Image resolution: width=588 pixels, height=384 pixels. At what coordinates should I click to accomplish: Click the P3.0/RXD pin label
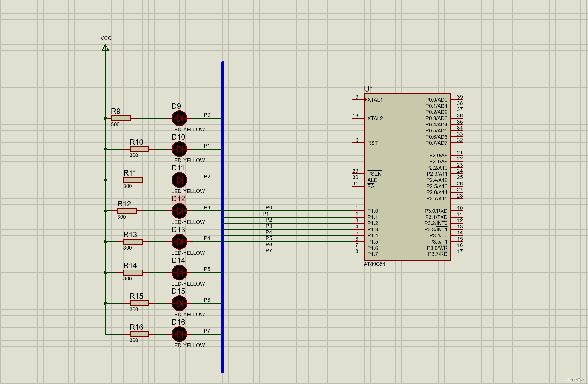(x=436, y=211)
